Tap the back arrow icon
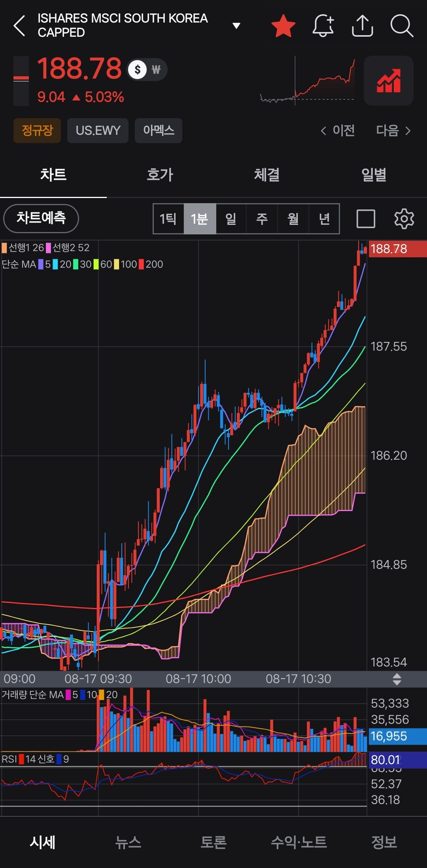 pos(19,26)
